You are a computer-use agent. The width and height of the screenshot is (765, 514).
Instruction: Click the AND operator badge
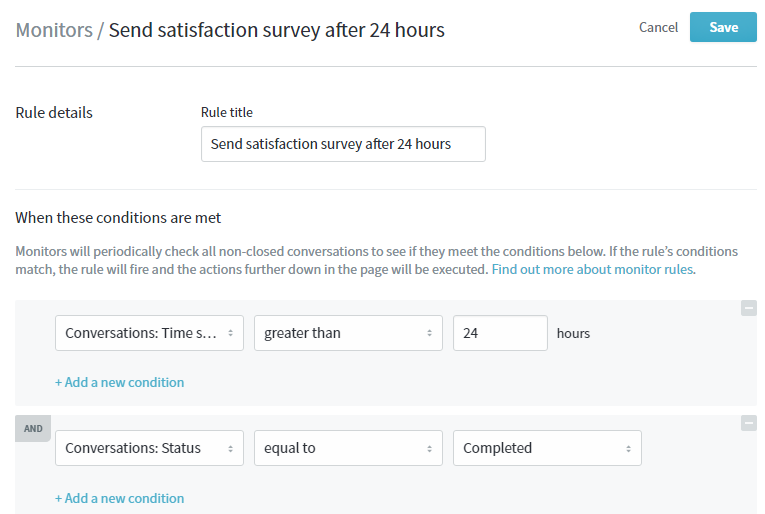pyautogui.click(x=33, y=429)
